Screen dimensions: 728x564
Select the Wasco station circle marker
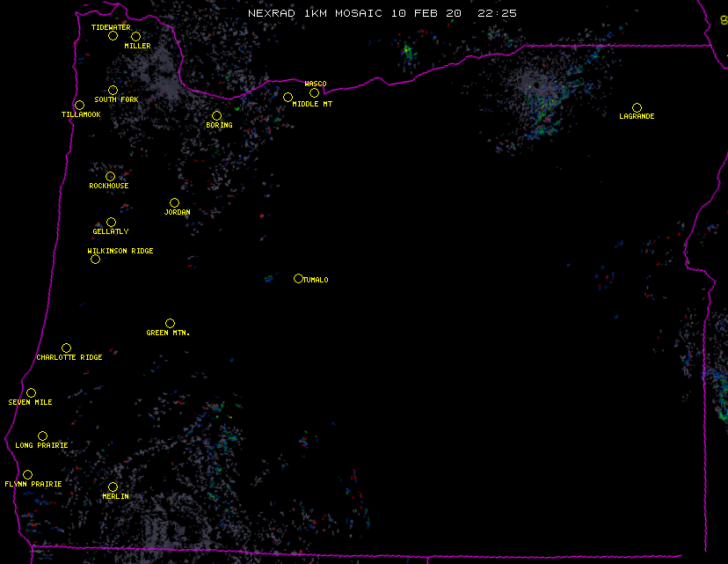(314, 93)
